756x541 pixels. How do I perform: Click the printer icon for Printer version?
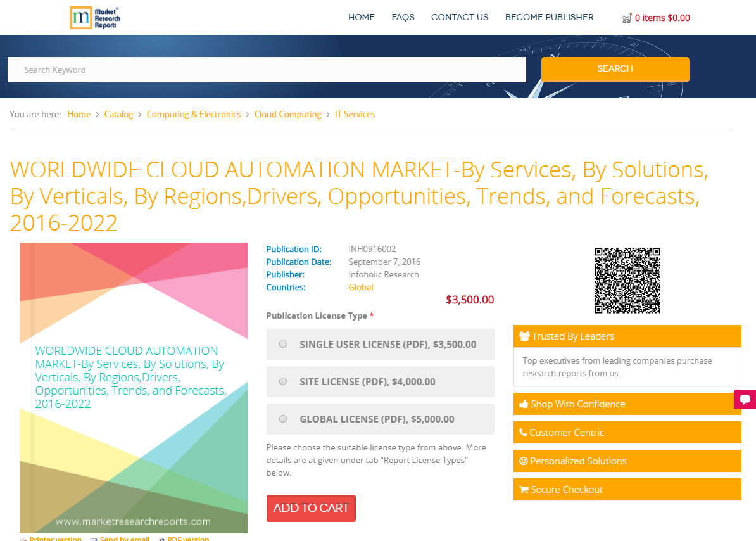pos(23,538)
